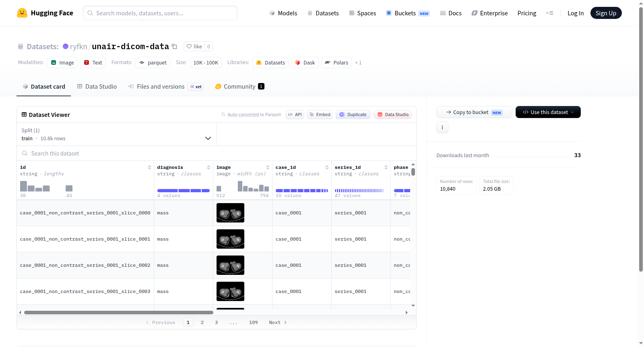Go to page 3 of results
644x347 pixels.
pyautogui.click(x=216, y=322)
